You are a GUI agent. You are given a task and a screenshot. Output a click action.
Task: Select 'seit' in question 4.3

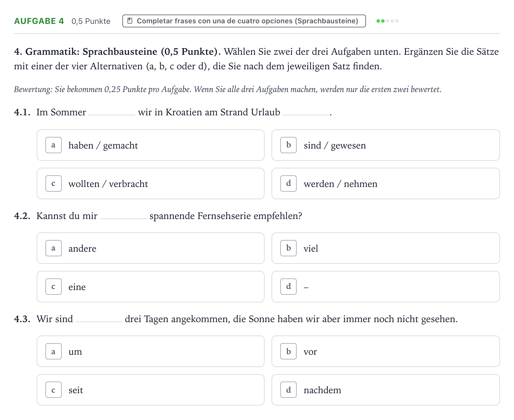[x=151, y=390]
